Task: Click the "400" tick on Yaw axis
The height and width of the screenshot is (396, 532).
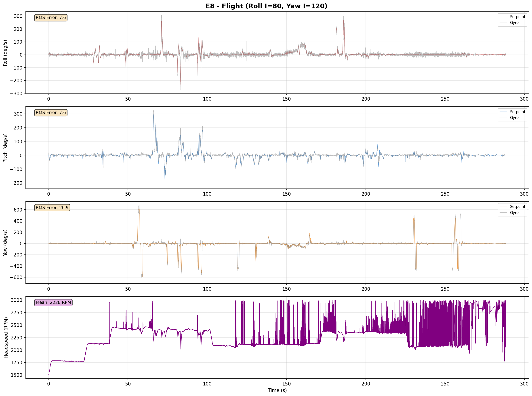Action: click(x=18, y=221)
